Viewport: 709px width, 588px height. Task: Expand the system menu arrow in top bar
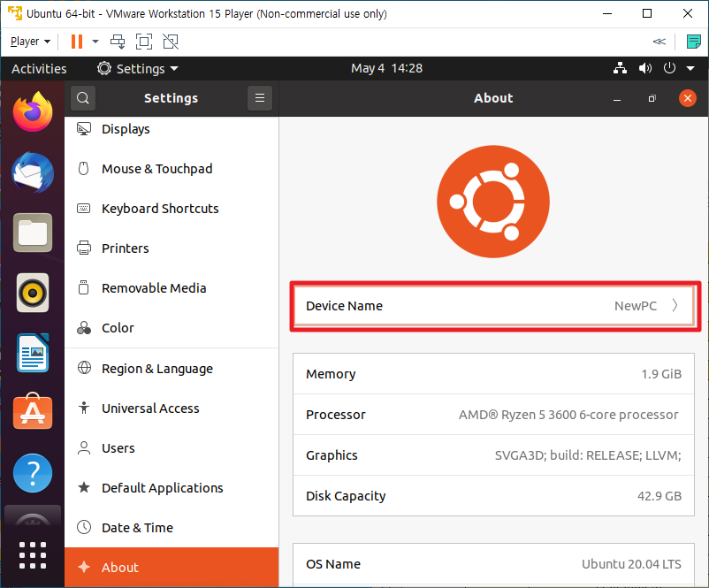point(690,69)
